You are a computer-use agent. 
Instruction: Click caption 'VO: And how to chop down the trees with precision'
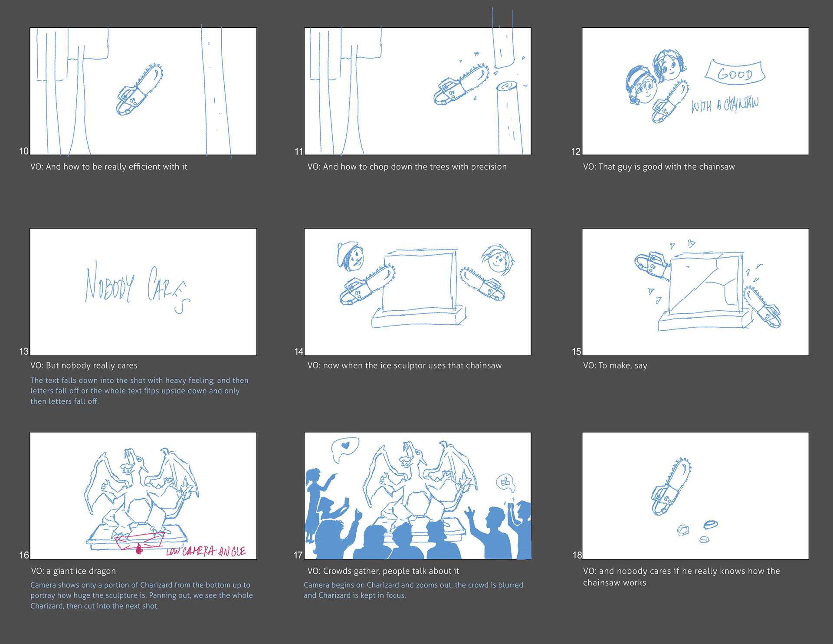click(407, 167)
